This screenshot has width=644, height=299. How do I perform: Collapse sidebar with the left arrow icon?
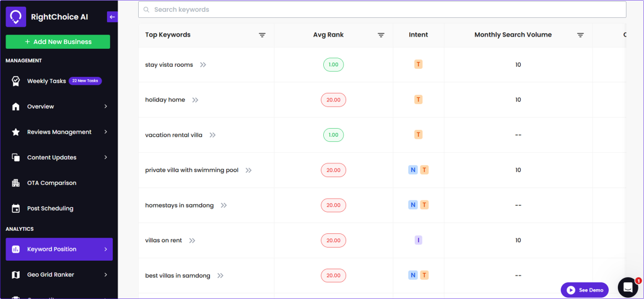(112, 17)
